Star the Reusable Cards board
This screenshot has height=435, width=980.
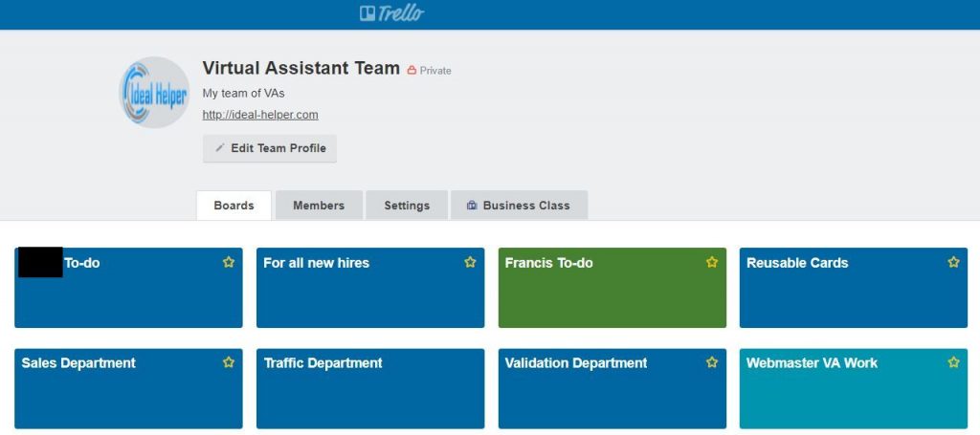click(x=953, y=262)
